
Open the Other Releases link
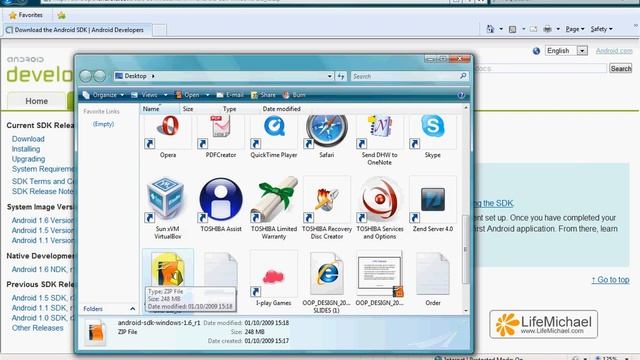pyautogui.click(x=38, y=328)
